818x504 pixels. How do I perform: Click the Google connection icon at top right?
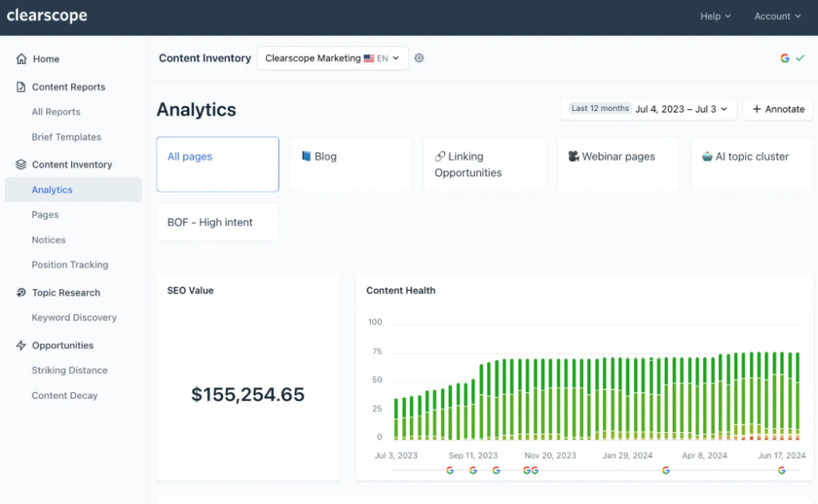(x=784, y=58)
